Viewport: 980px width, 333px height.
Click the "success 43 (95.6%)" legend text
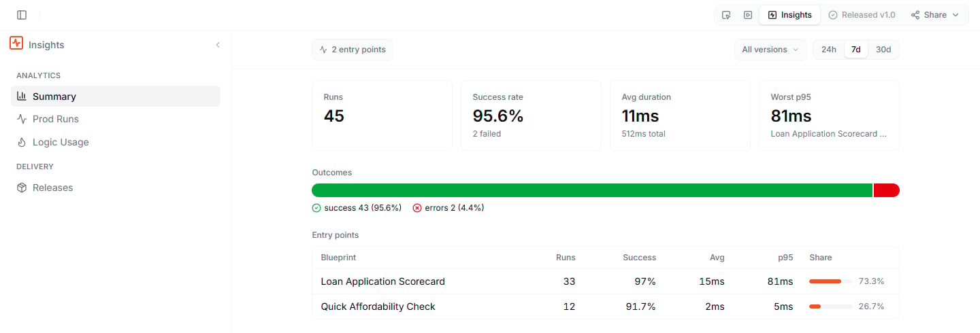click(x=363, y=208)
